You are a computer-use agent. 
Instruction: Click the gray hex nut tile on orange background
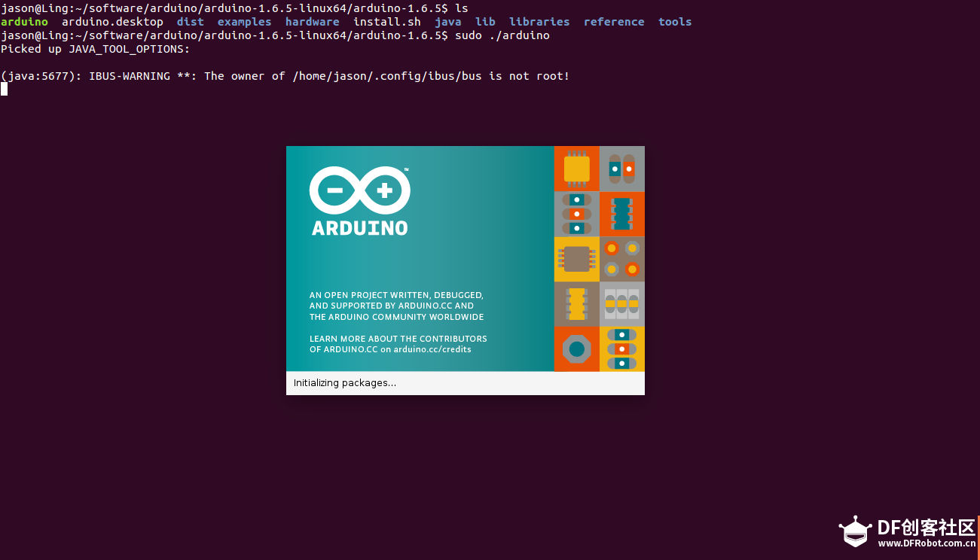pos(577,349)
